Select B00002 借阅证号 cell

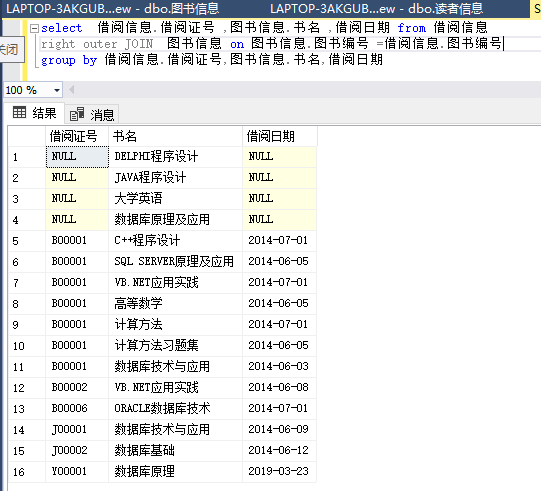[77, 388]
